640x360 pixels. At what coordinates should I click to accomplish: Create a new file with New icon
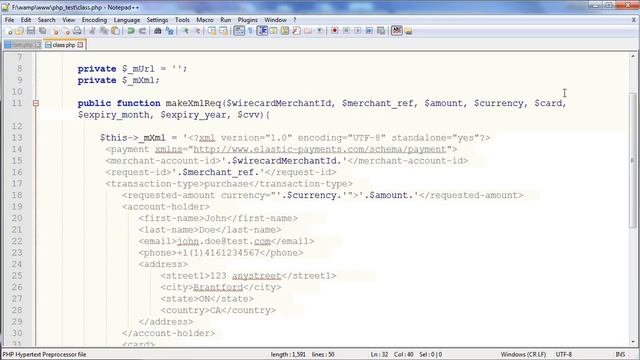tap(8, 31)
